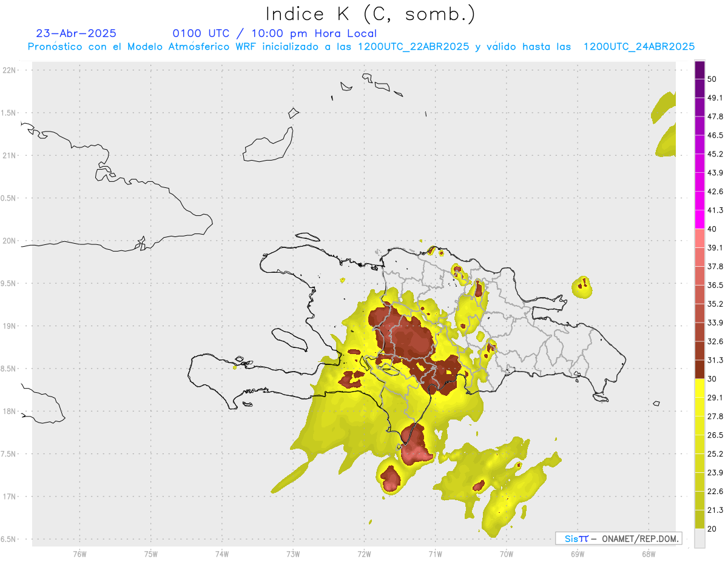The height and width of the screenshot is (562, 728).
Task: Click the colorbar label '30'
Action: coord(713,379)
